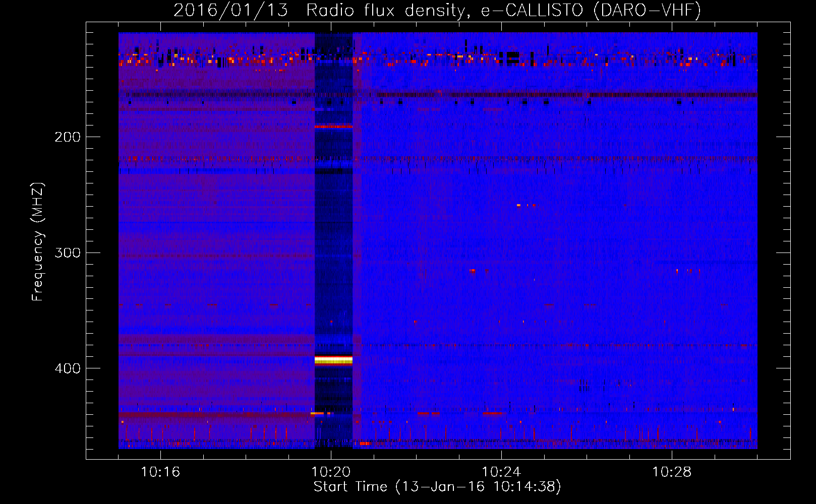Click the 400 frequency tick label
The image size is (816, 504).
68,368
